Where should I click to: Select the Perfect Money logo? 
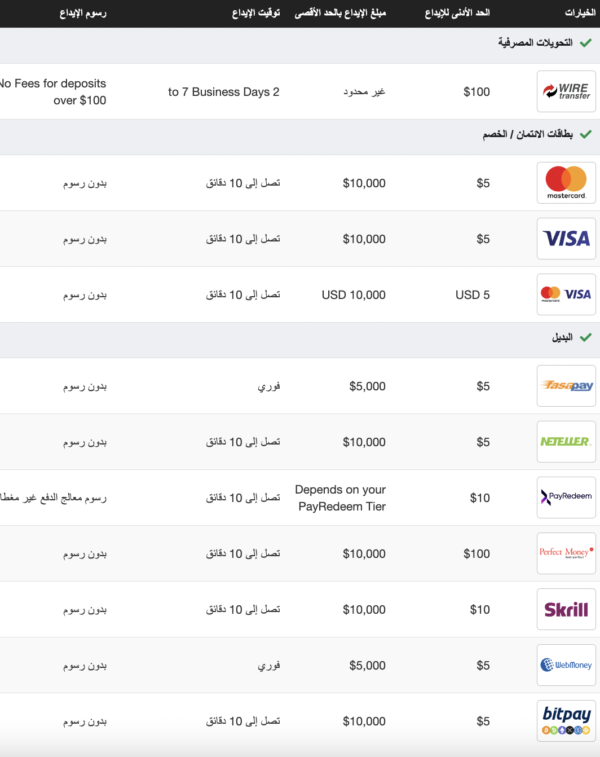pyautogui.click(x=566, y=553)
